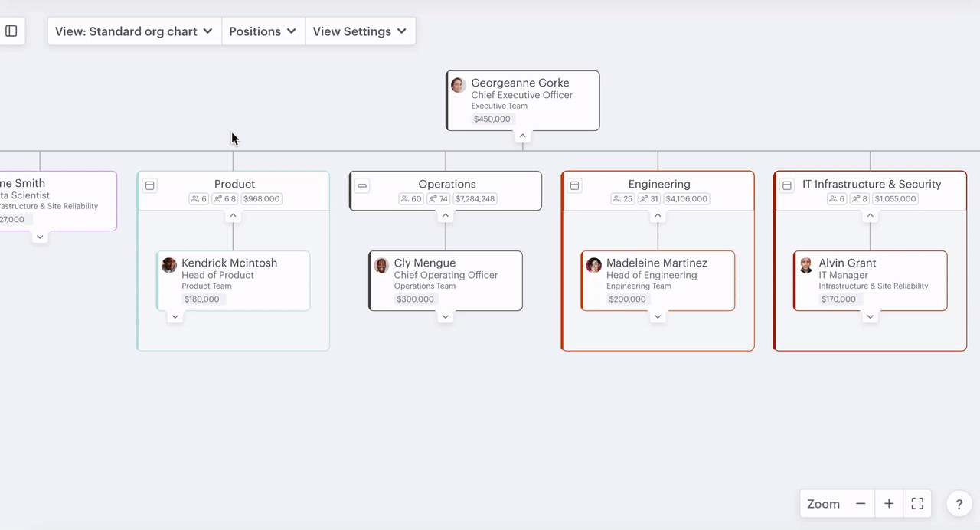
Task: Open the Help icon in the bottom right corner
Action: pyautogui.click(x=959, y=504)
